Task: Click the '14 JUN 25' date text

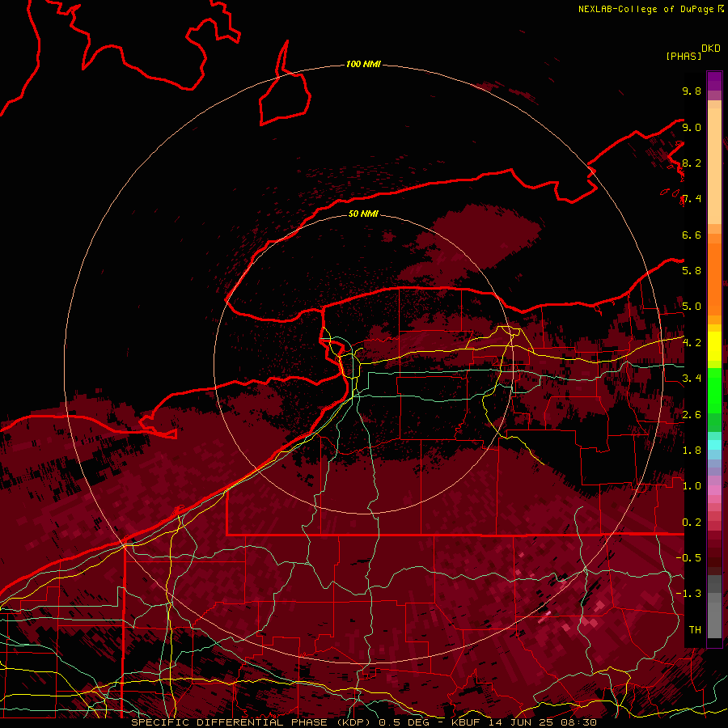Action: (x=520, y=722)
